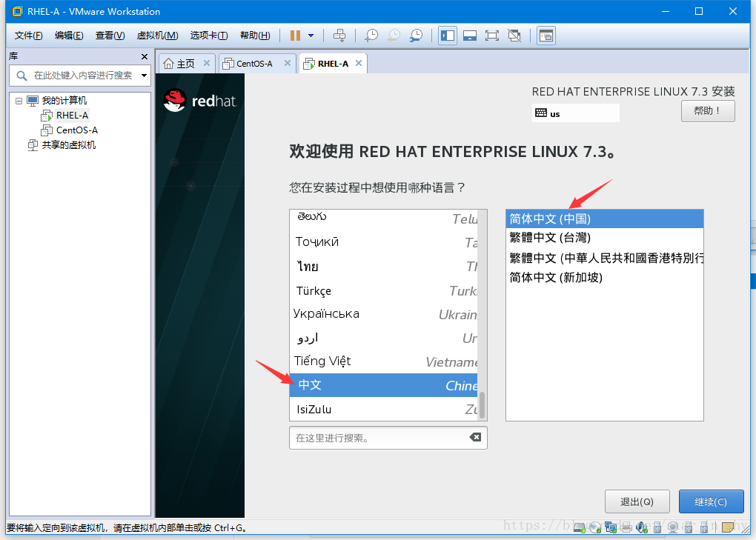The image size is (756, 540).
Task: Open the 帮助(H) menu
Action: point(255,36)
